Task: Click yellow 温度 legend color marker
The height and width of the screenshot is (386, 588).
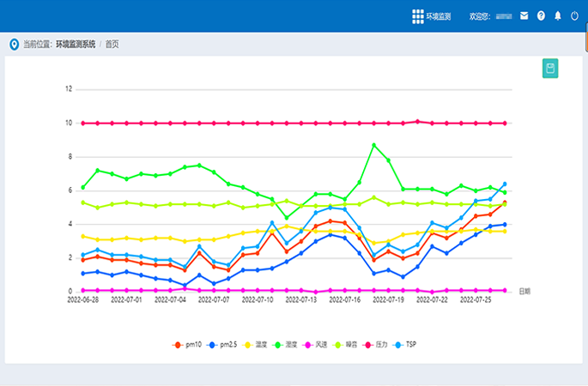Action: tap(247, 344)
